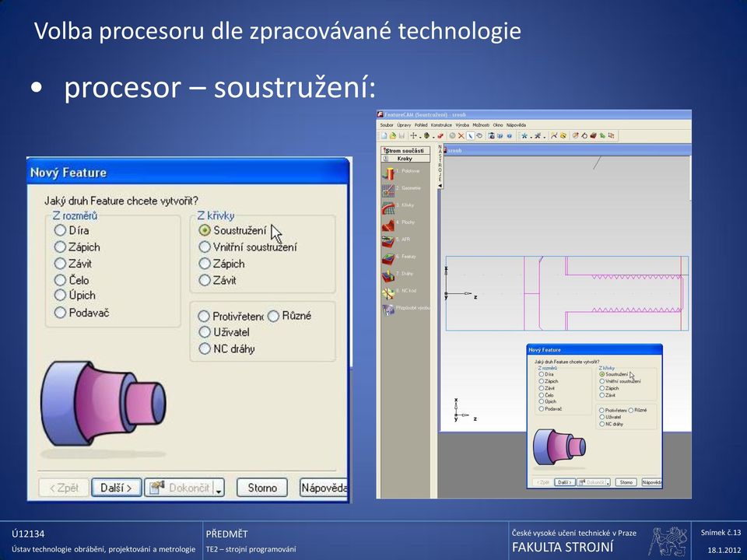Click Storno button in small FeatureCAM dialog
747x560 pixels.
[x=626, y=482]
